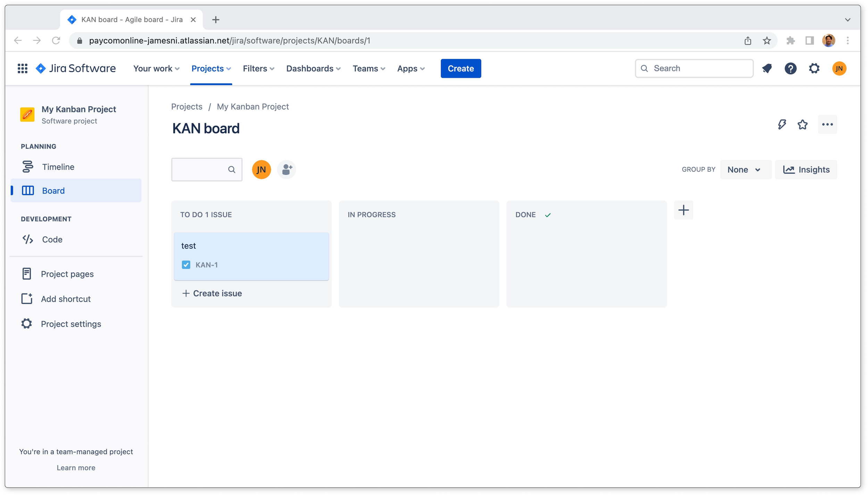Image resolution: width=868 pixels, height=495 pixels.
Task: Open the Jira settings gear icon
Action: click(814, 68)
